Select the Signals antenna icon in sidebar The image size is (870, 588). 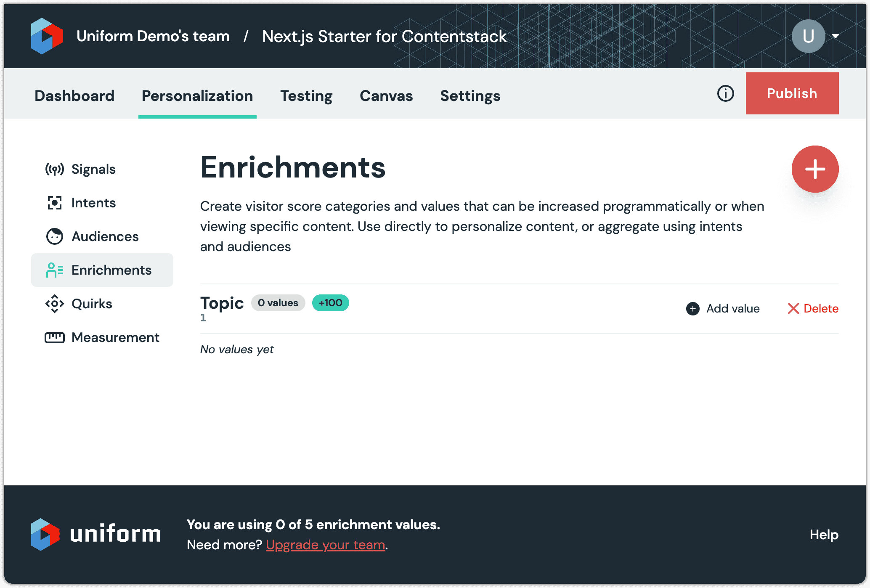tap(54, 169)
